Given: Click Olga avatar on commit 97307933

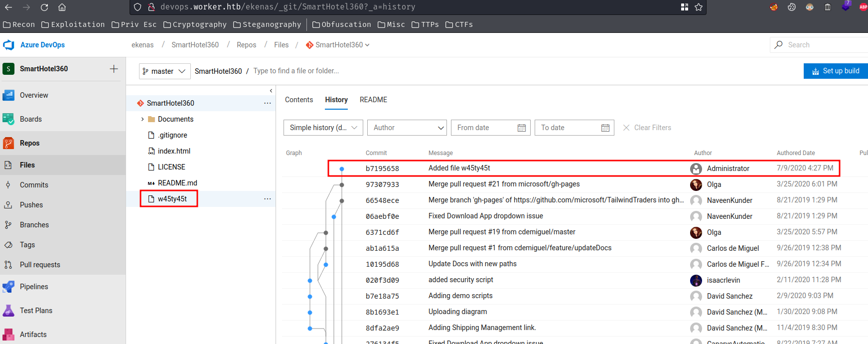Looking at the screenshot, I should tap(696, 184).
